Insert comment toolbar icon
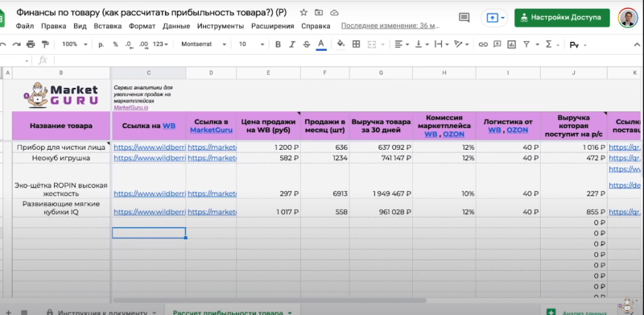 (497, 44)
